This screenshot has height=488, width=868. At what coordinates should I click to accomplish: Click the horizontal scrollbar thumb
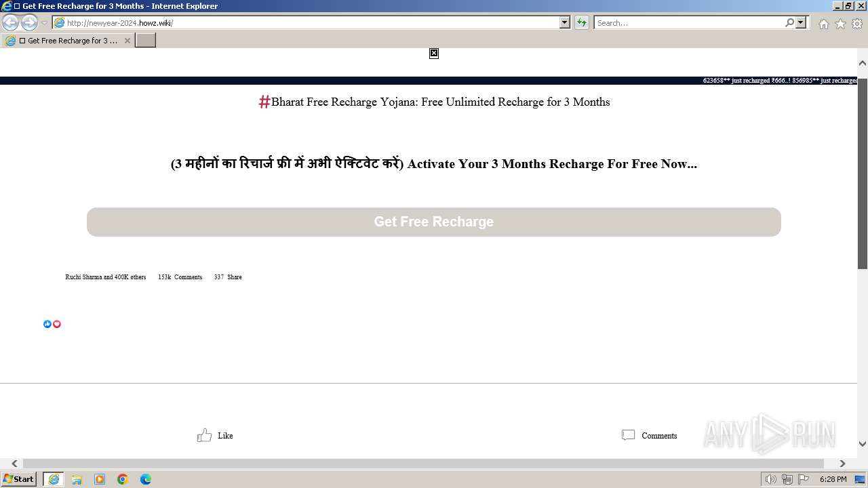click(x=423, y=464)
